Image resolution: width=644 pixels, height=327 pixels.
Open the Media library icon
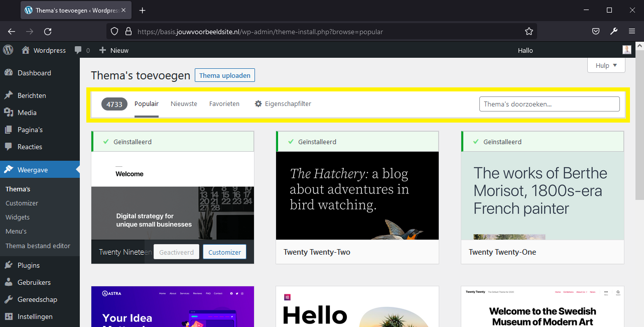[9, 112]
